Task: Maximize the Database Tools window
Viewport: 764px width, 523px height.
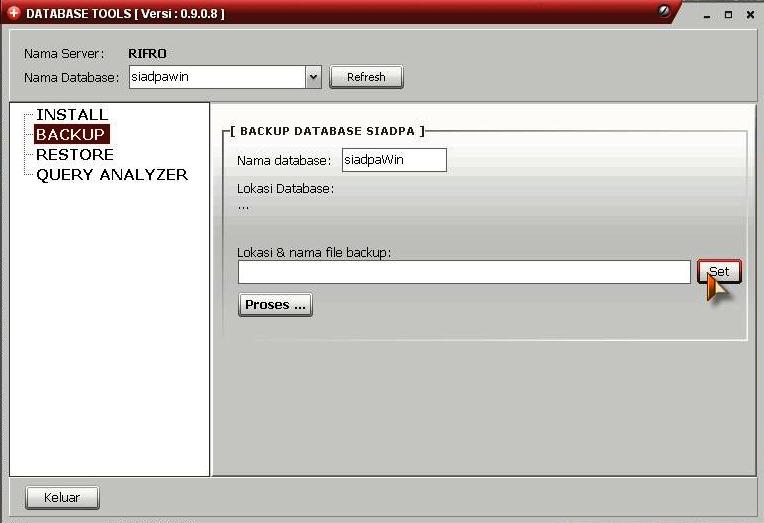Action: point(728,15)
